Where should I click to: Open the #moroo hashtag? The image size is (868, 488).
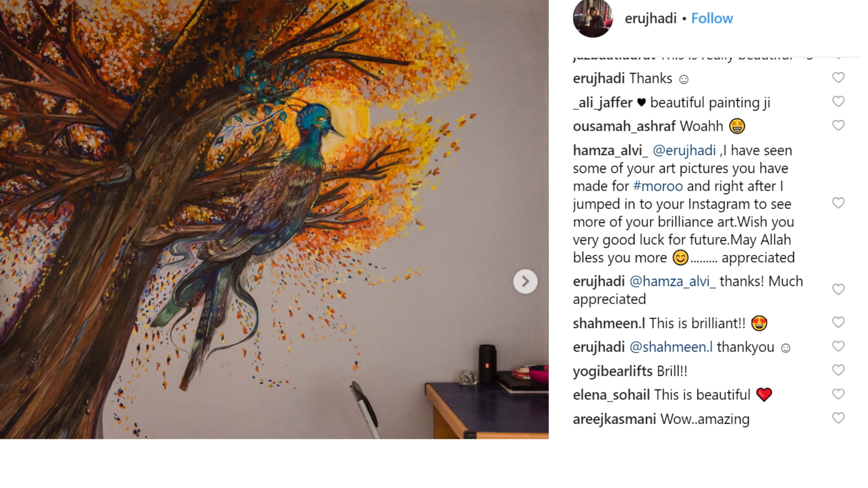click(x=658, y=186)
